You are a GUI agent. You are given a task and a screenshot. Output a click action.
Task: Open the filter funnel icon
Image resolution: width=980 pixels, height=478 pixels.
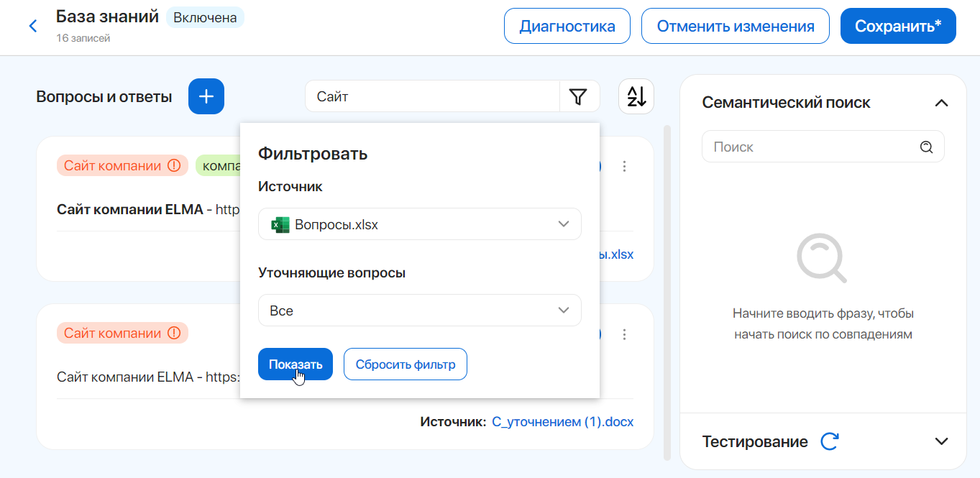[580, 96]
